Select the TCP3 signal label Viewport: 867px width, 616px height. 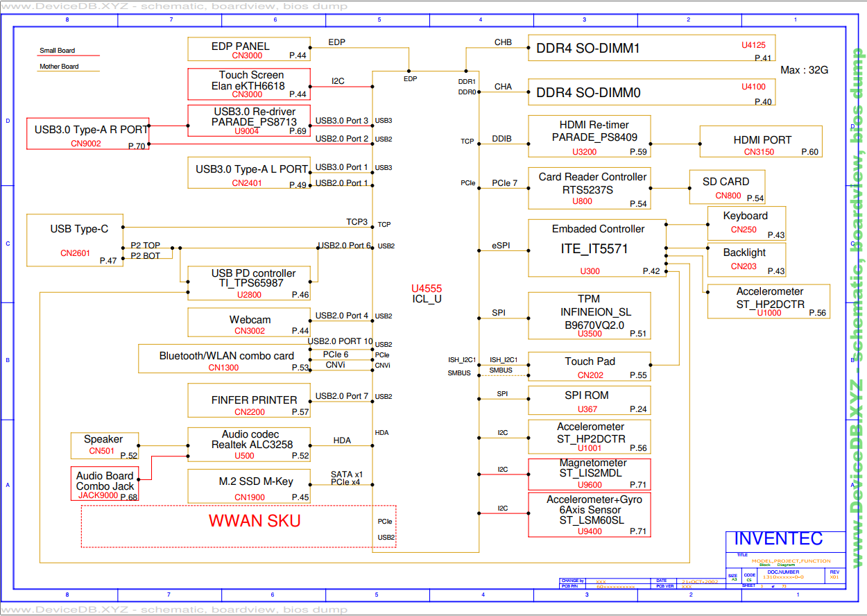coord(357,222)
